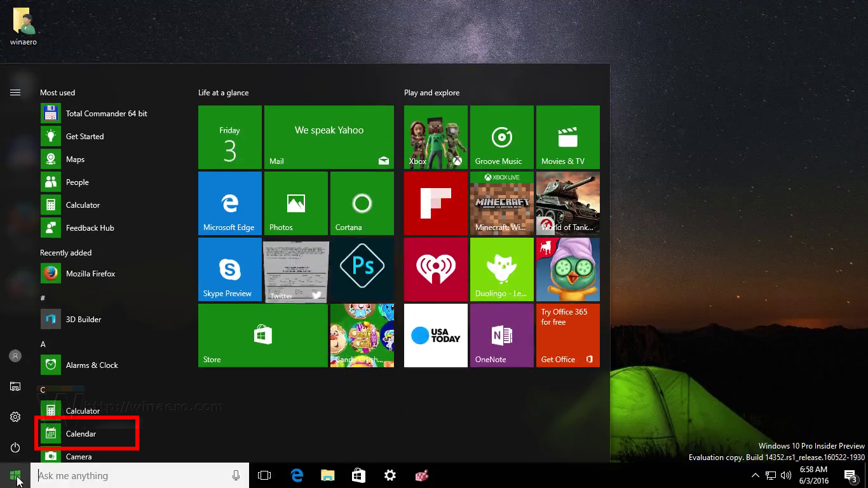Viewport: 868px width, 488px height.
Task: Click Get Office on the Office 365 tile
Action: 557,359
